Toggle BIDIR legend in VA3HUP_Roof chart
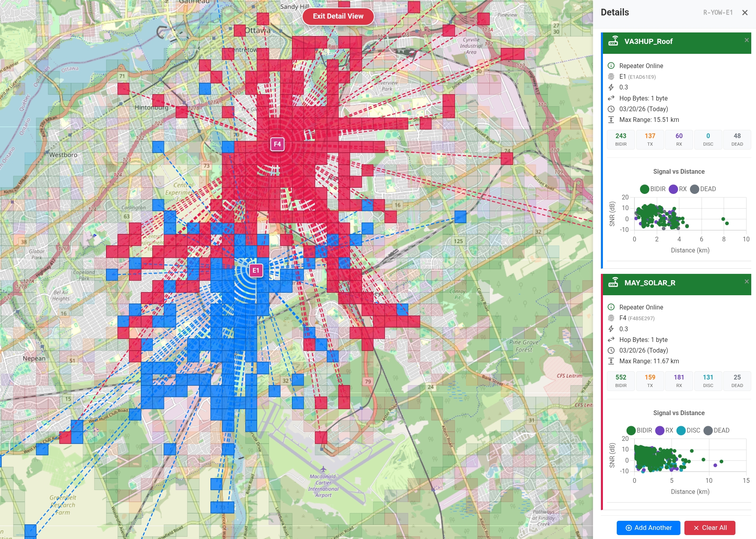The image size is (756, 539). 653,189
